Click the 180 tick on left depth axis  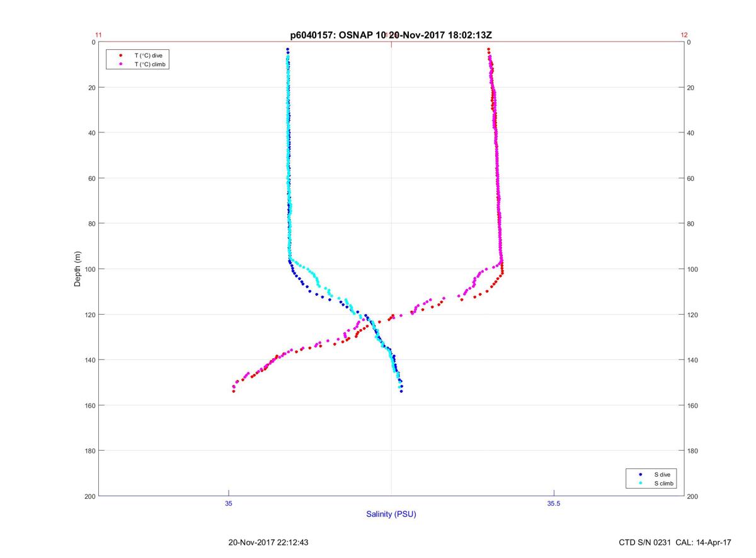point(89,451)
